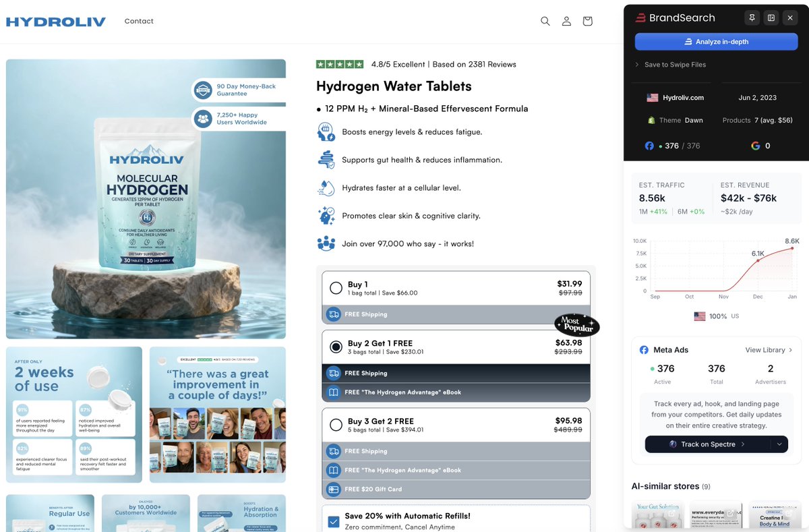The width and height of the screenshot is (809, 532).
Task: Click the energy boost battery icon
Action: 326,131
